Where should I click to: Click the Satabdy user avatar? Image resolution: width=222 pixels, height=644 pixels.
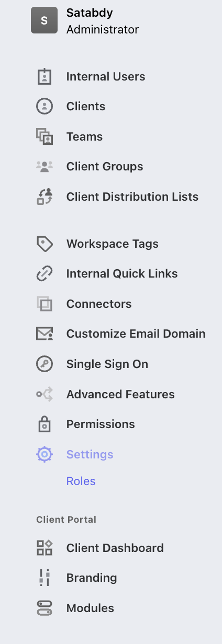point(44,20)
